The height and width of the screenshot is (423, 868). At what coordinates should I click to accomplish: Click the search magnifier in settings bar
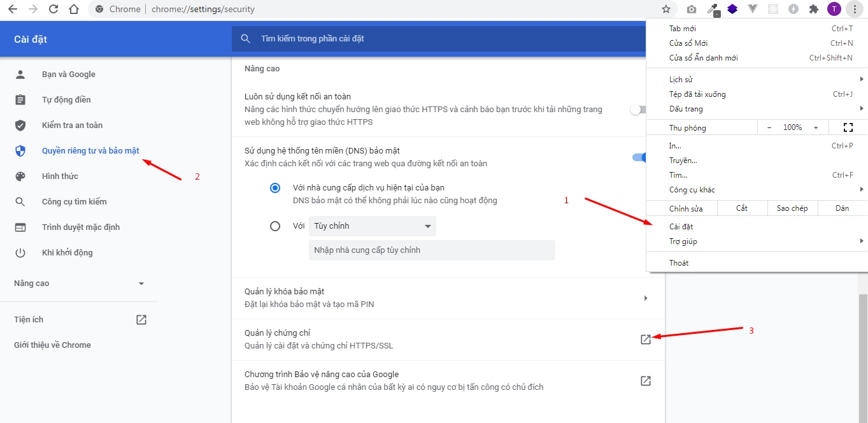tap(246, 39)
